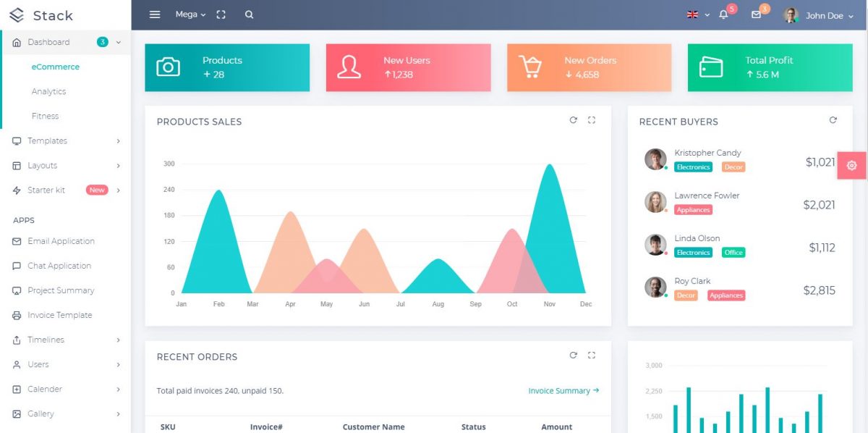Toggle fullscreen mode from the navbar
The width and height of the screenshot is (868, 433).
click(x=219, y=14)
